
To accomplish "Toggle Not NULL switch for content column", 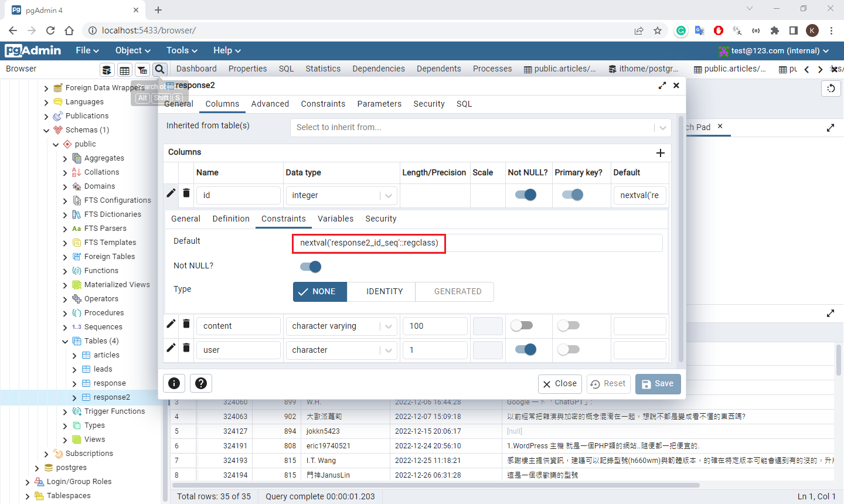I will pyautogui.click(x=521, y=326).
